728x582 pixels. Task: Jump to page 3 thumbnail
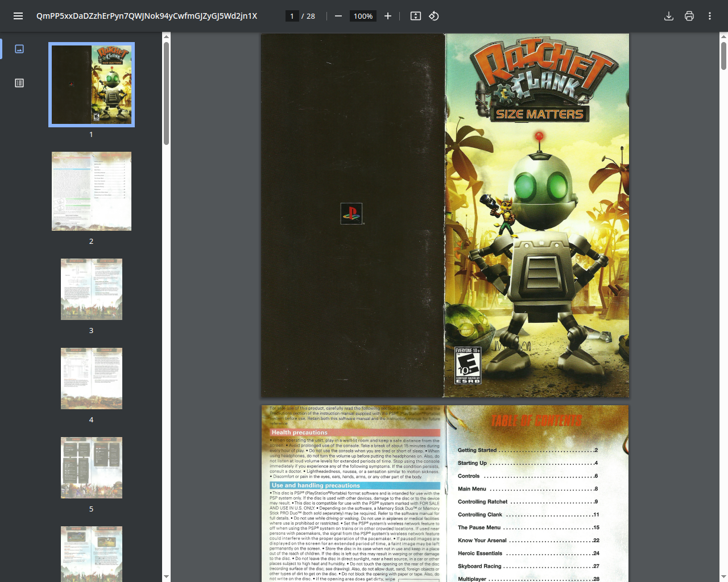92,289
